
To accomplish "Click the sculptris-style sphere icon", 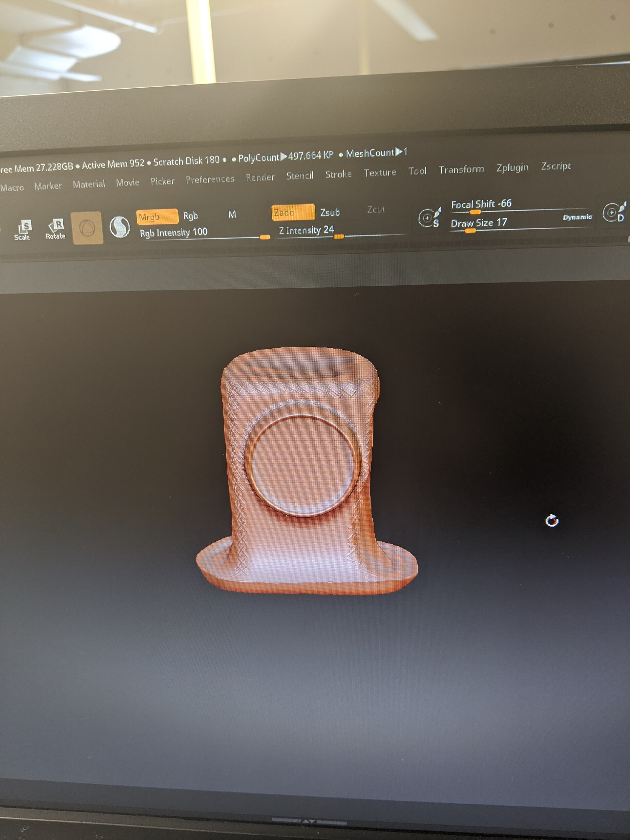I will click(120, 227).
